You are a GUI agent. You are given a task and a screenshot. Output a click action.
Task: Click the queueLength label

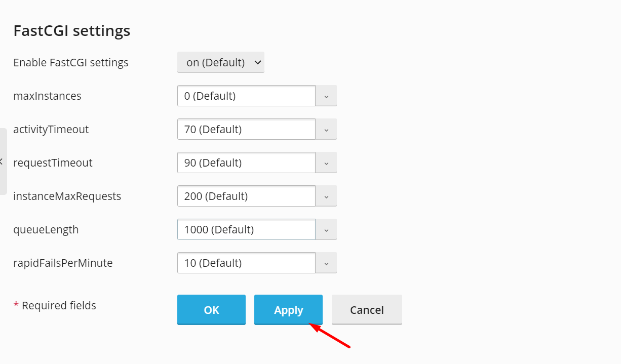[x=46, y=229]
